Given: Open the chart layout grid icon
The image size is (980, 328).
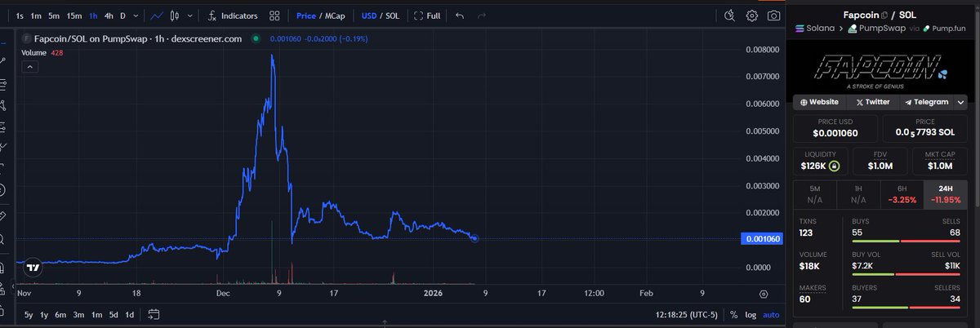Looking at the screenshot, I should click(x=275, y=16).
